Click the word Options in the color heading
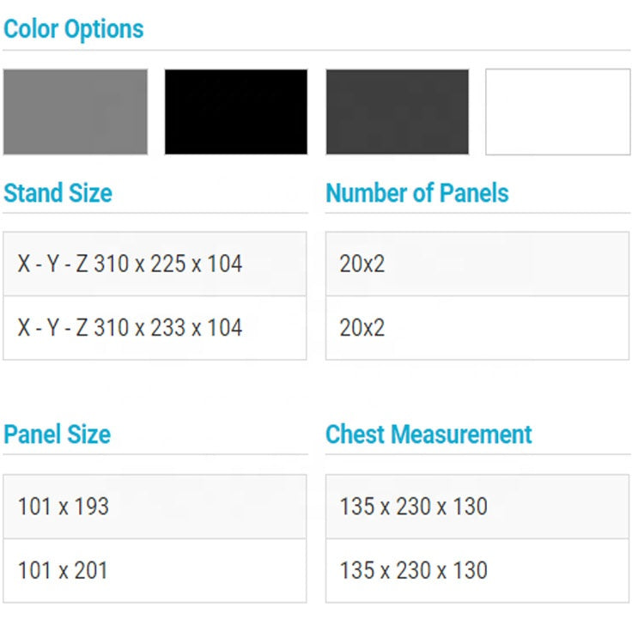This screenshot has width=644, height=644. pos(104,29)
